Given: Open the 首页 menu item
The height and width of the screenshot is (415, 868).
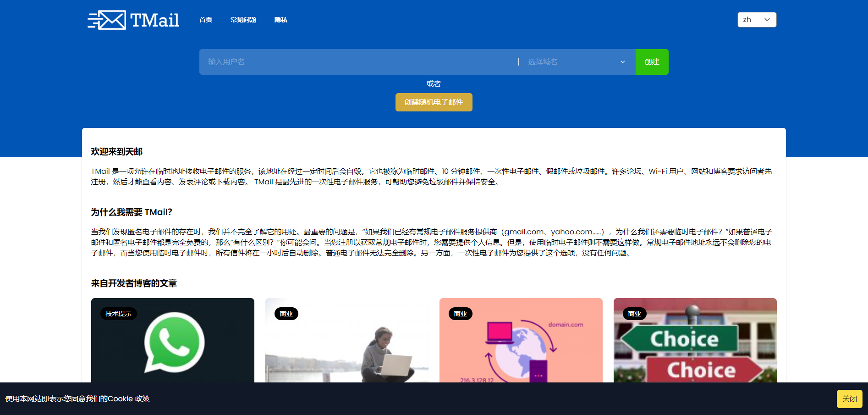Looking at the screenshot, I should tap(205, 20).
